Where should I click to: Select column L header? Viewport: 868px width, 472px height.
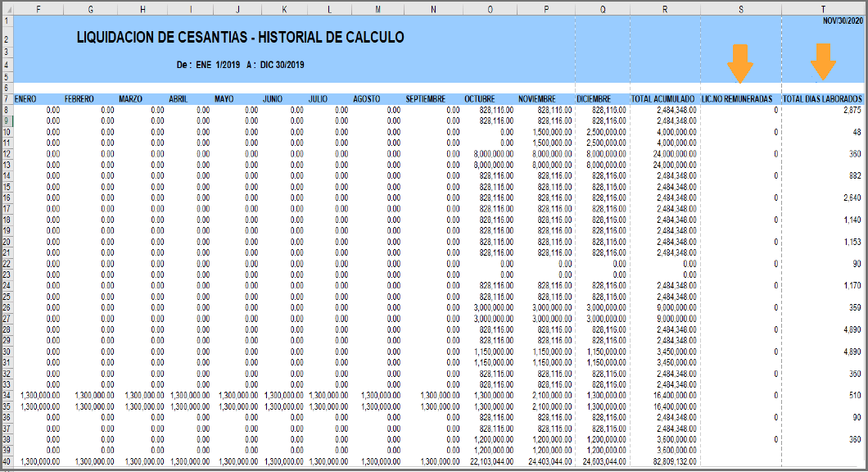(329, 9)
